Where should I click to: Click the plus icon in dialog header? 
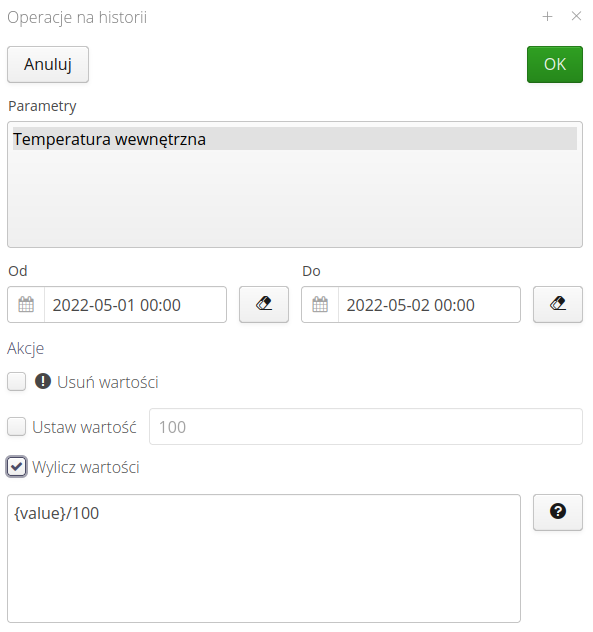(547, 17)
